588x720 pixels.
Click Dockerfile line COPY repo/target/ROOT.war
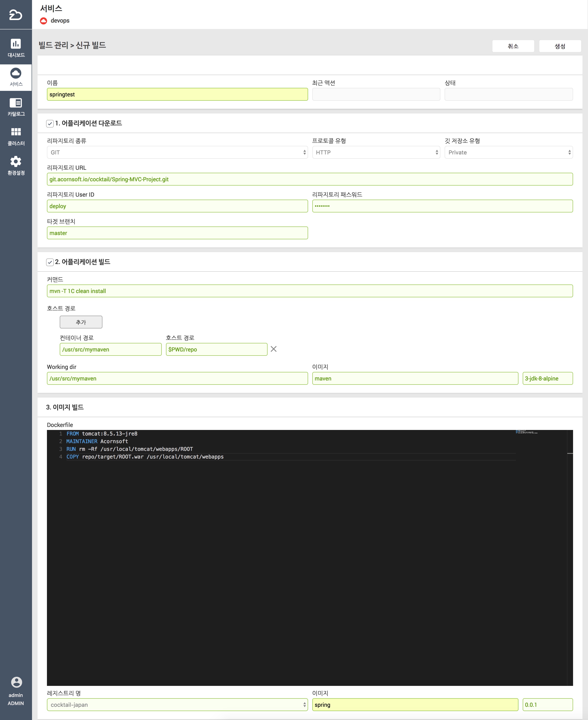pos(145,457)
